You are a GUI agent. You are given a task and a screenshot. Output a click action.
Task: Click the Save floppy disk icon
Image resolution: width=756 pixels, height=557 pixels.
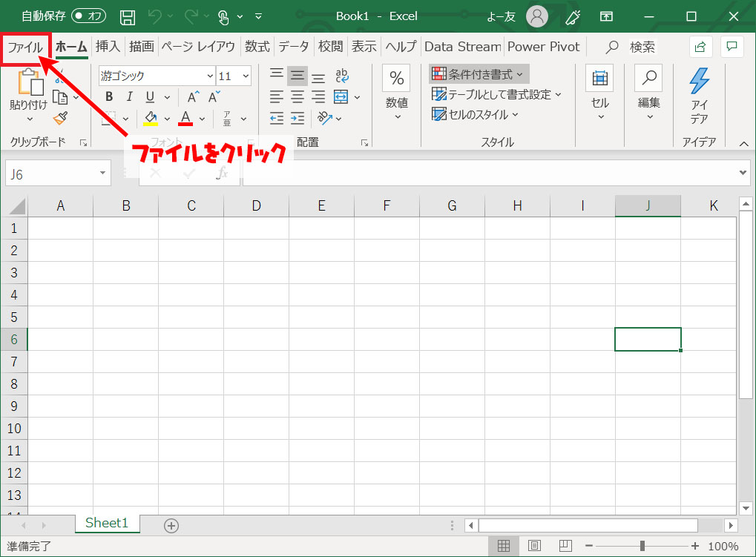point(128,17)
